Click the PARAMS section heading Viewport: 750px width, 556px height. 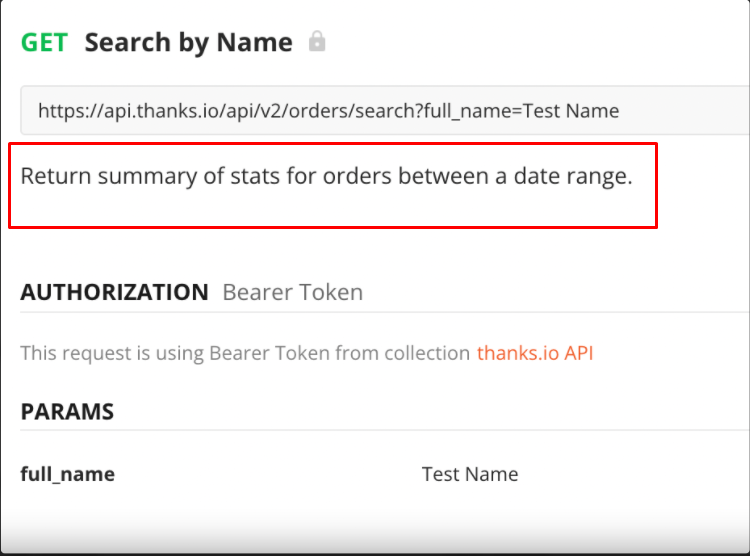click(67, 411)
